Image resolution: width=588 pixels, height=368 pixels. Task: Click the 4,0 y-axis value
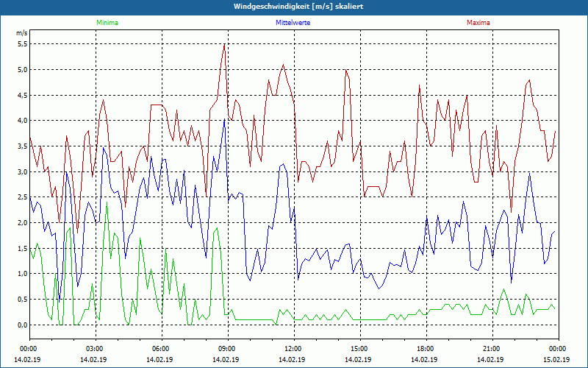click(23, 121)
